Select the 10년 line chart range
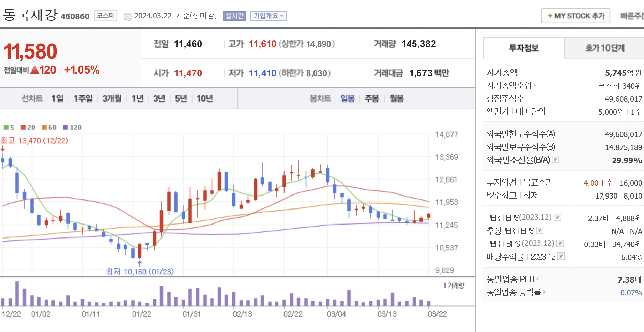This screenshot has height=332, width=644. point(205,99)
